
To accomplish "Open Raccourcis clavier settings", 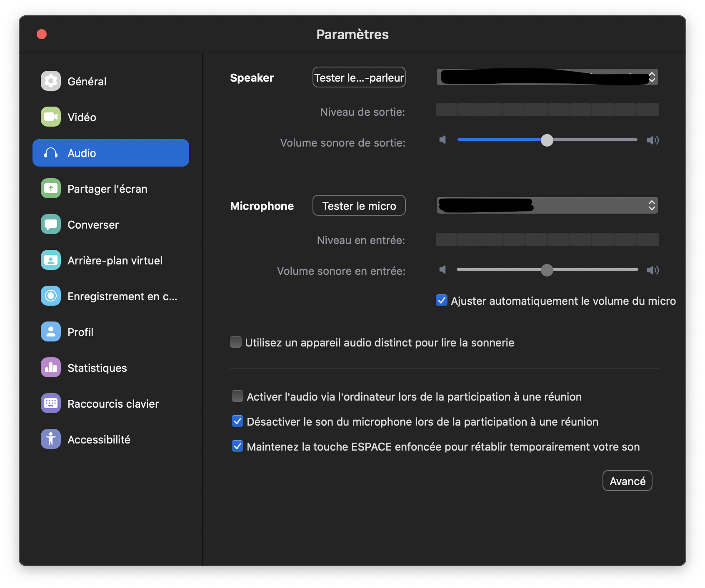I will click(x=111, y=404).
